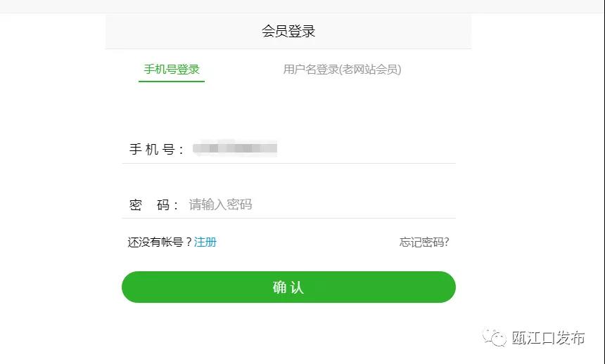Select the 手机号 field label
This screenshot has height=364, width=605.
click(156, 149)
